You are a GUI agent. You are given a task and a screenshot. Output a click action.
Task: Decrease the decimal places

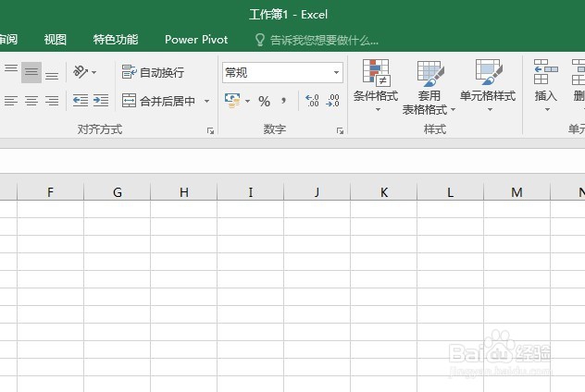pyautogui.click(x=332, y=101)
